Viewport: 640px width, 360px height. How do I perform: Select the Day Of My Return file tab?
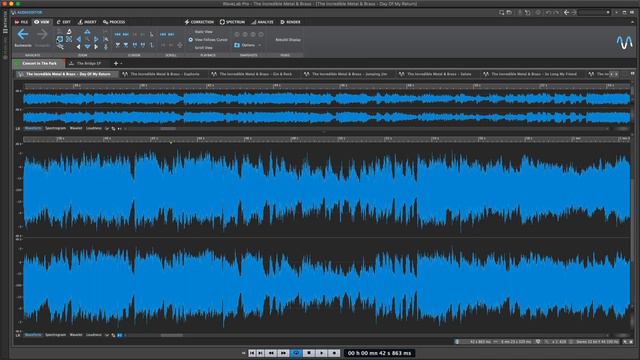coord(67,74)
